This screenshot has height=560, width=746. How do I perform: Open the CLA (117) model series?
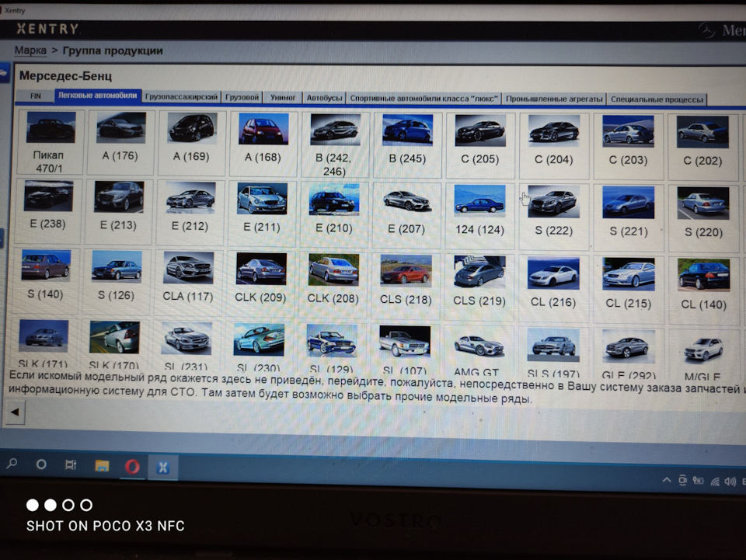click(188, 283)
